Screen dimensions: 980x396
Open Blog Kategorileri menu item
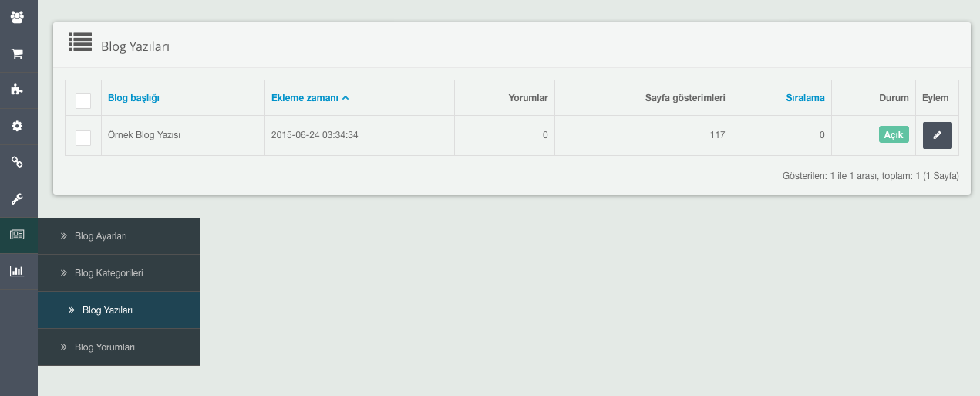109,273
